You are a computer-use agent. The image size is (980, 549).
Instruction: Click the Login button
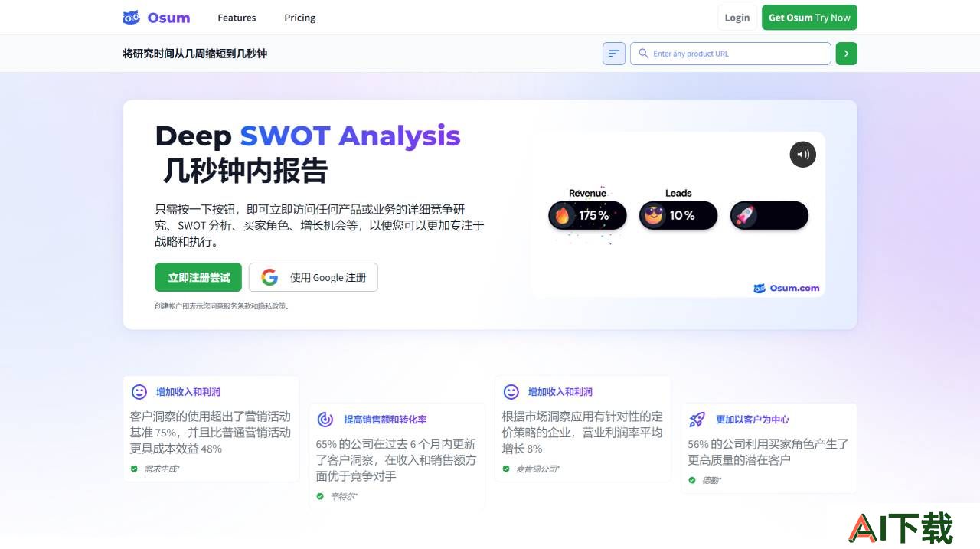(x=737, y=18)
